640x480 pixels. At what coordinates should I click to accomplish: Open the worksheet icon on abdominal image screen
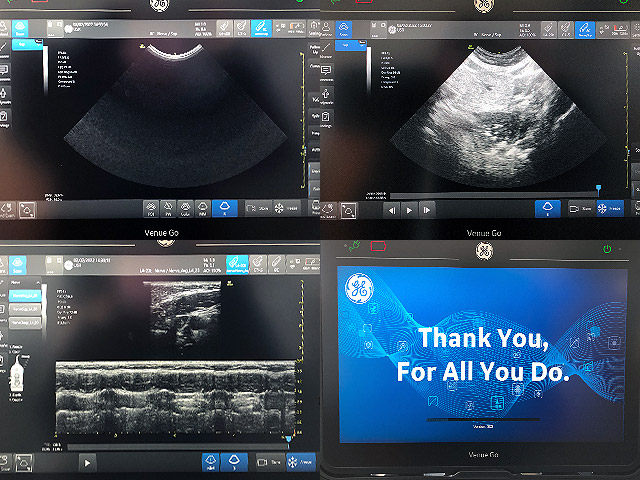(326, 119)
